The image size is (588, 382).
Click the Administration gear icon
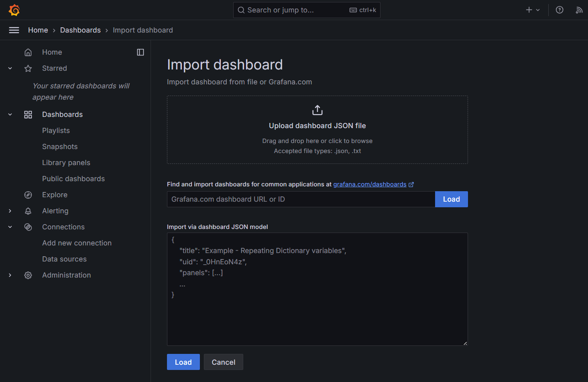(x=28, y=275)
